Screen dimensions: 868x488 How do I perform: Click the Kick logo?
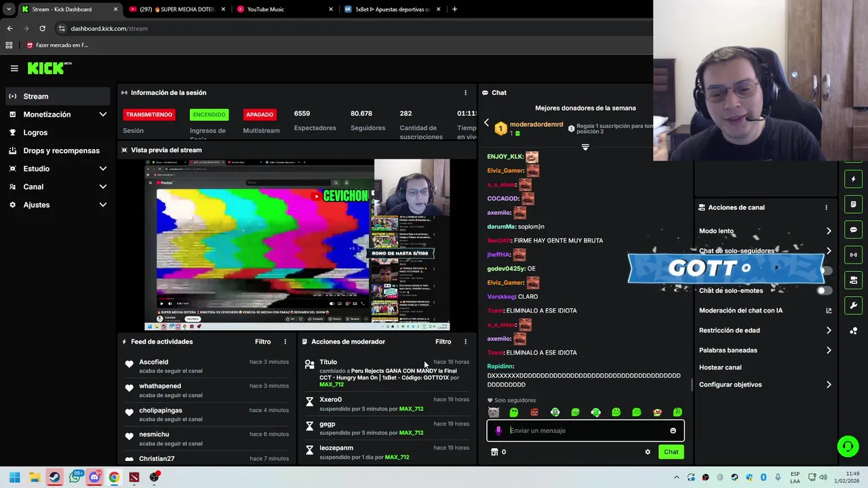[50, 68]
